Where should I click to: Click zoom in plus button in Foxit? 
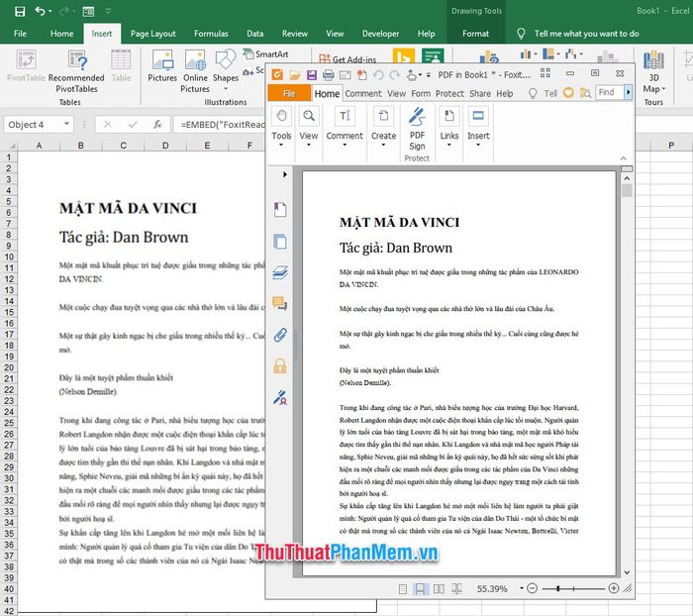tap(614, 588)
